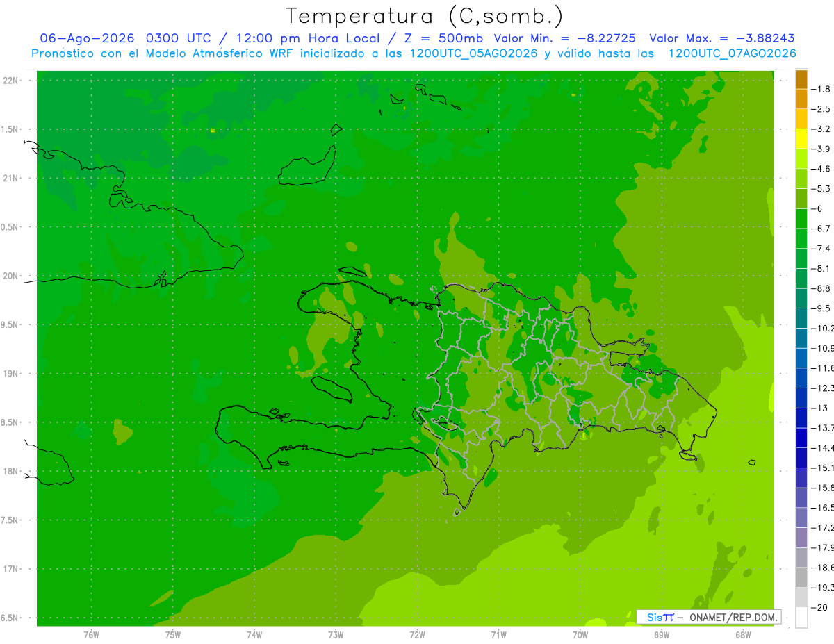This screenshot has height=644, width=834.
Task: Select the yellow swatch between -3.2 and -3.9
Action: (801, 139)
